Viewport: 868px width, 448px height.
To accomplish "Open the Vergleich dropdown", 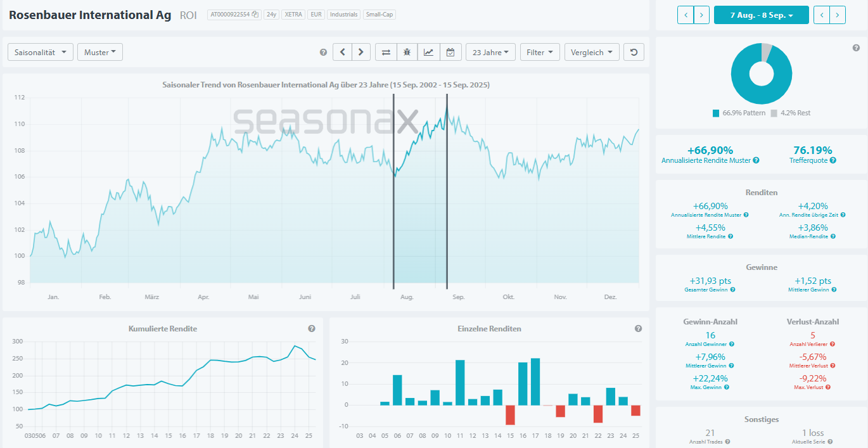I will [x=592, y=52].
